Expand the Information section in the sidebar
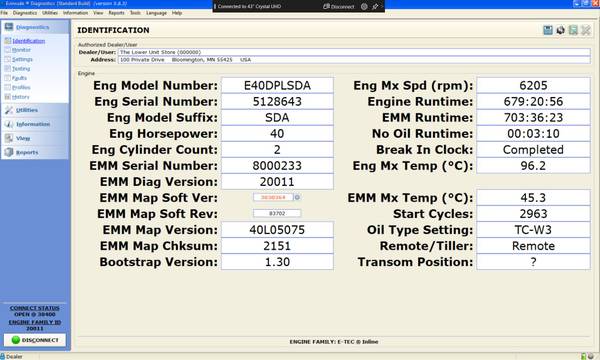Viewport: 600px width, 360px height. tap(35, 124)
